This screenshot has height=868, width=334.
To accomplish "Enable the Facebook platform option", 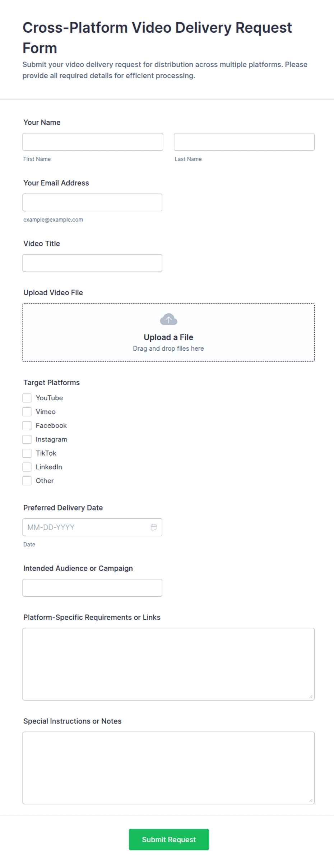I will pyautogui.click(x=27, y=425).
